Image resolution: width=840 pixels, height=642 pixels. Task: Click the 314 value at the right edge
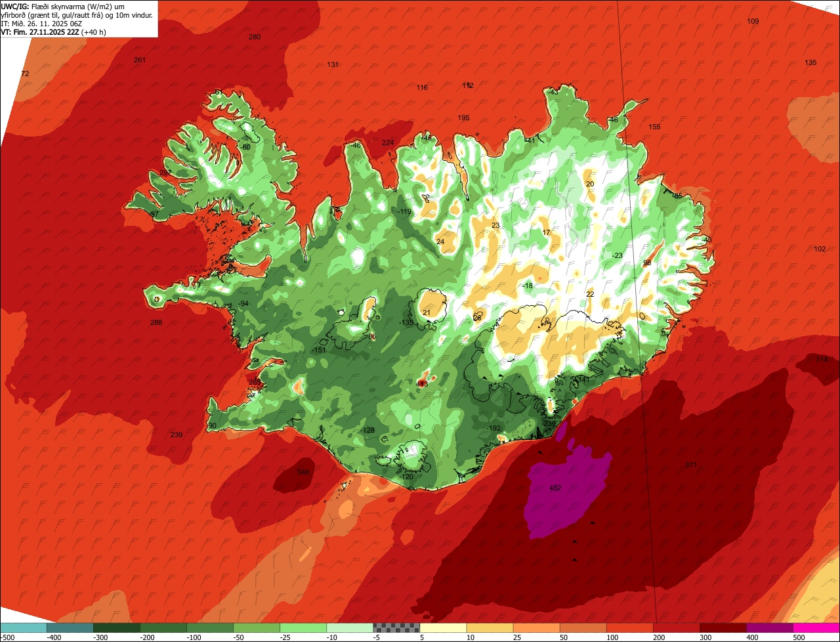coord(822,360)
